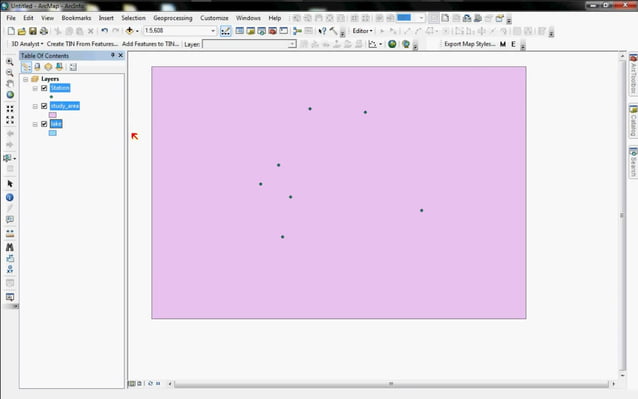Open the HTML Popup tool
Screen dimensions: 638x399
click(x=10, y=220)
